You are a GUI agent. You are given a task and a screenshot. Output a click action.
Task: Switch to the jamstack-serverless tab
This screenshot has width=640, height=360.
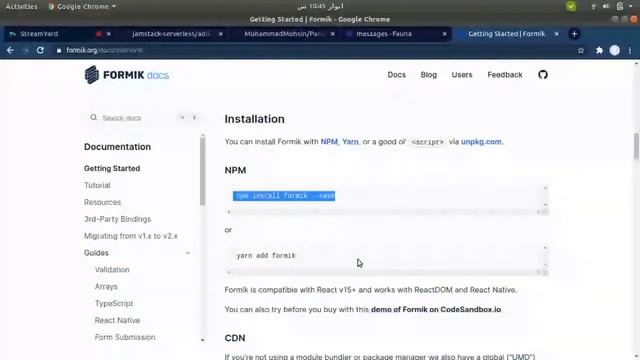pyautogui.click(x=171, y=34)
